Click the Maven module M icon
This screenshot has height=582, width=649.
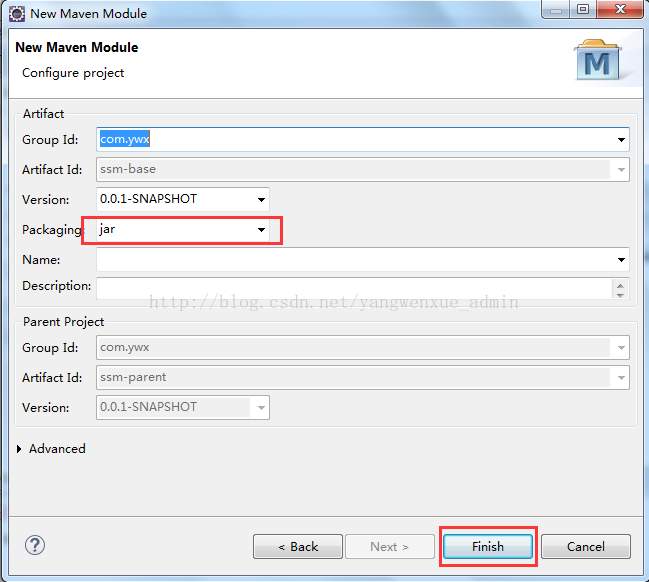point(598,60)
